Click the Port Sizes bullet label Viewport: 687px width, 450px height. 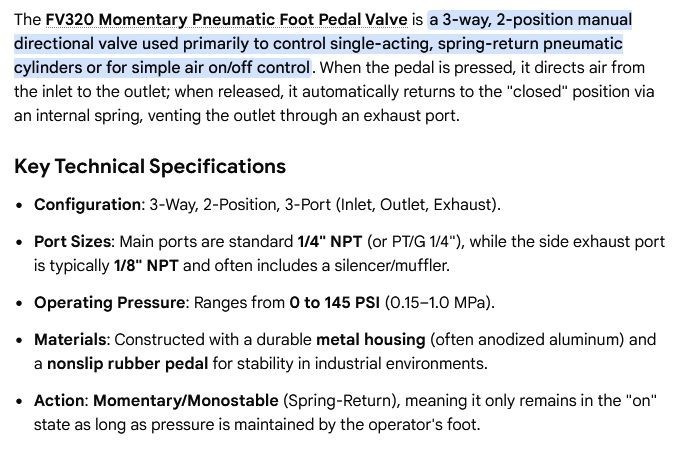72,241
